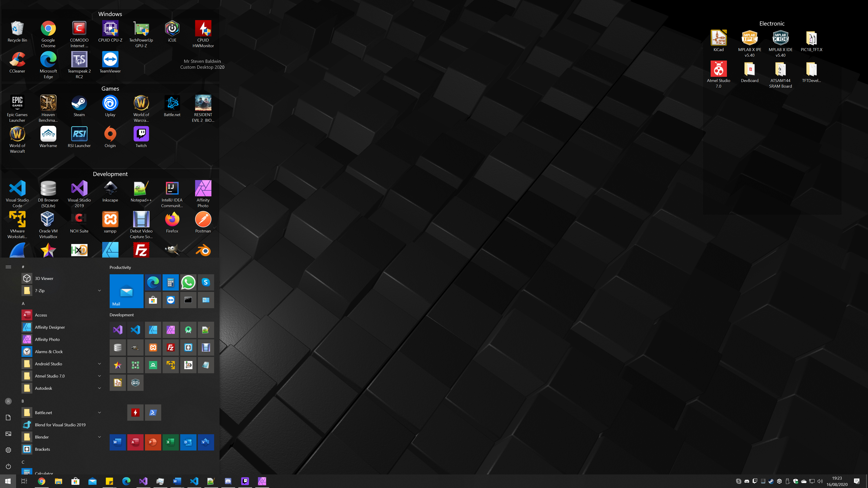Click the WhatsApp tile in Productivity
Screen dimensions: 868x488
coord(188,282)
